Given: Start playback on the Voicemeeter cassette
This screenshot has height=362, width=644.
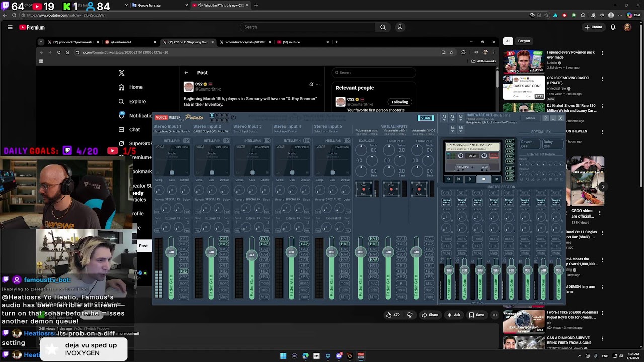Looking at the screenshot, I should [470, 179].
